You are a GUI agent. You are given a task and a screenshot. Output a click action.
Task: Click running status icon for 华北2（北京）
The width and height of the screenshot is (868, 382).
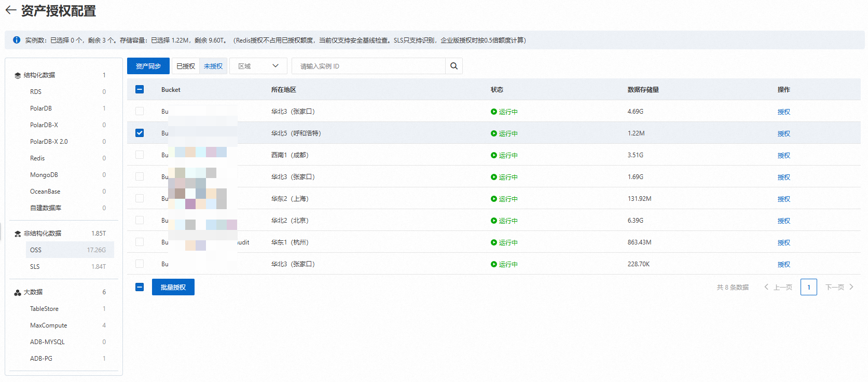[x=494, y=221]
